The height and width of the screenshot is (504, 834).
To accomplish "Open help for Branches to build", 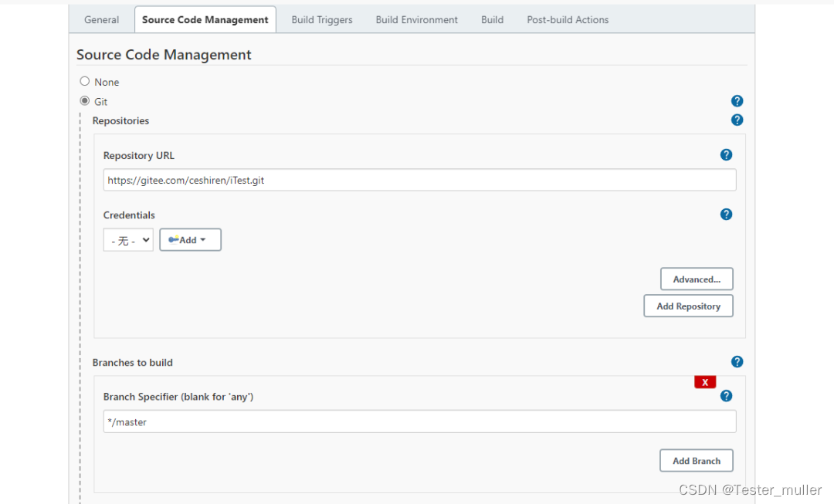I will coord(737,362).
